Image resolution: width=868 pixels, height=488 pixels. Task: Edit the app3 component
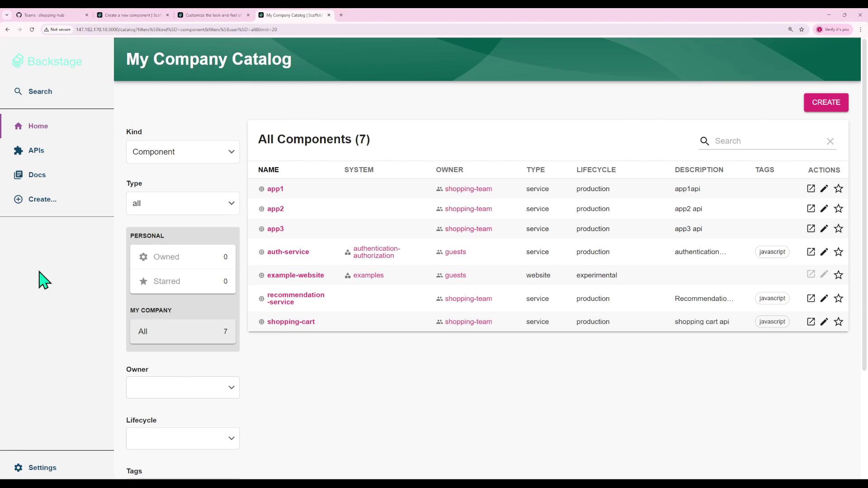point(824,228)
